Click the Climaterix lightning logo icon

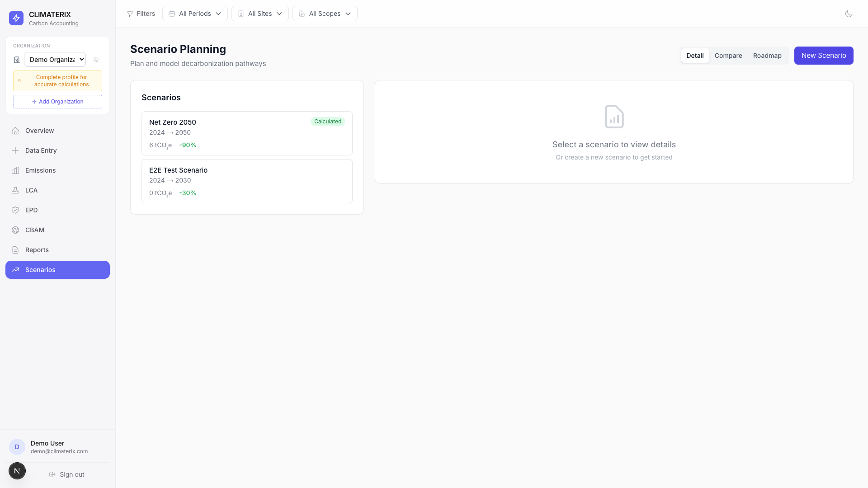[x=16, y=18]
